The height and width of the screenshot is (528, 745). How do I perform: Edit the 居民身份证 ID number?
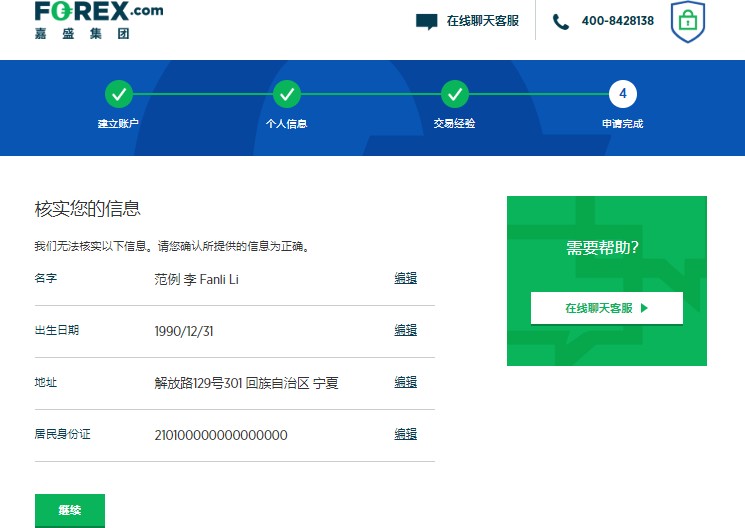click(x=405, y=435)
